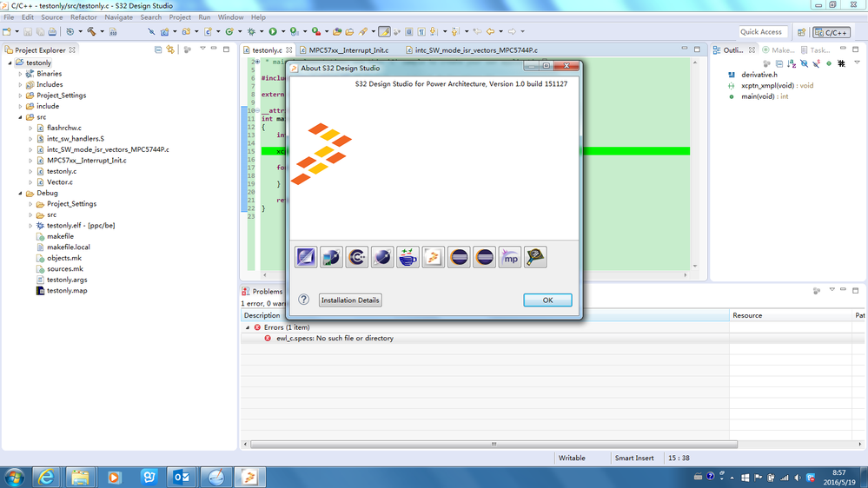
Task: Click the New C source file icon
Action: pos(209,31)
